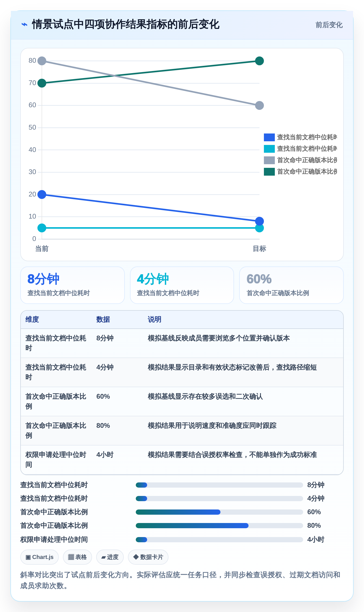Viewport: 364px width, 612px height.
Task: Click the 数据 column header
Action: pyautogui.click(x=103, y=320)
